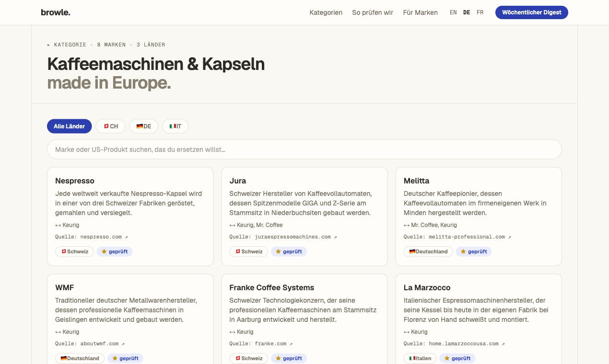Click the Nespresso description about Schweizer Fabriken

tap(129, 203)
